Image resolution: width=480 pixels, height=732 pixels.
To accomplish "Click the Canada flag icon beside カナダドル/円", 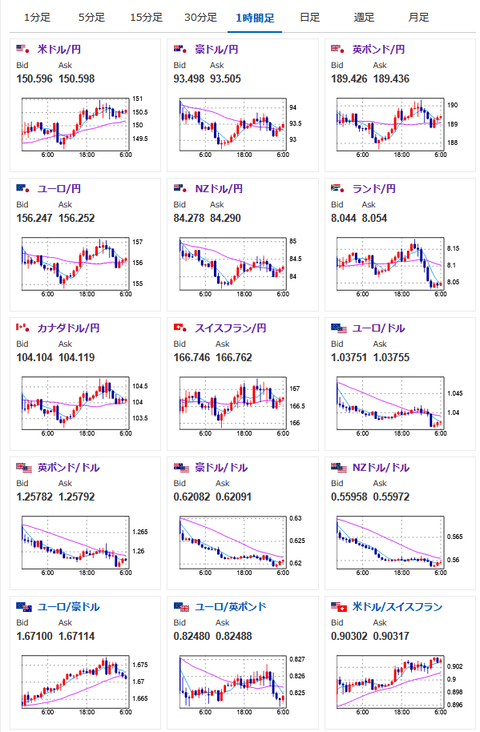I will pos(23,327).
